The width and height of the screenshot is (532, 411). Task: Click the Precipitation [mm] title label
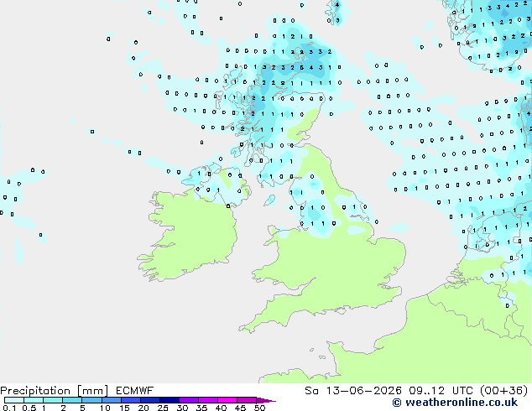click(x=54, y=391)
